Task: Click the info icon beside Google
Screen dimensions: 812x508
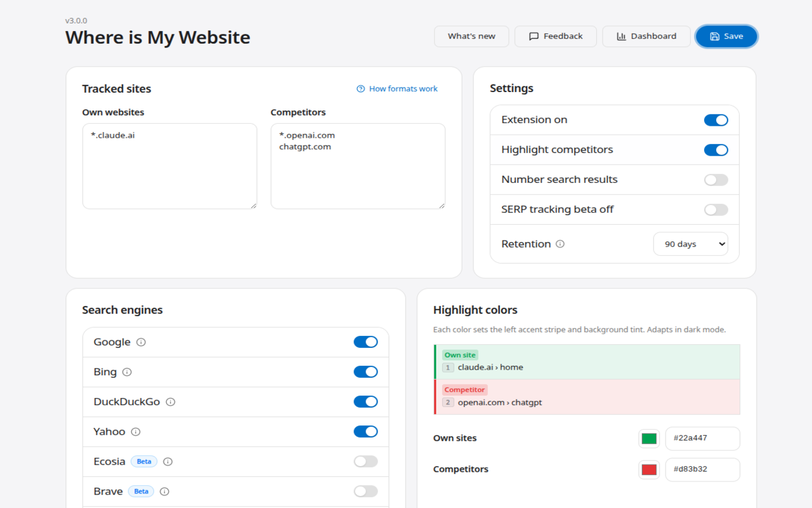Action: [141, 342]
